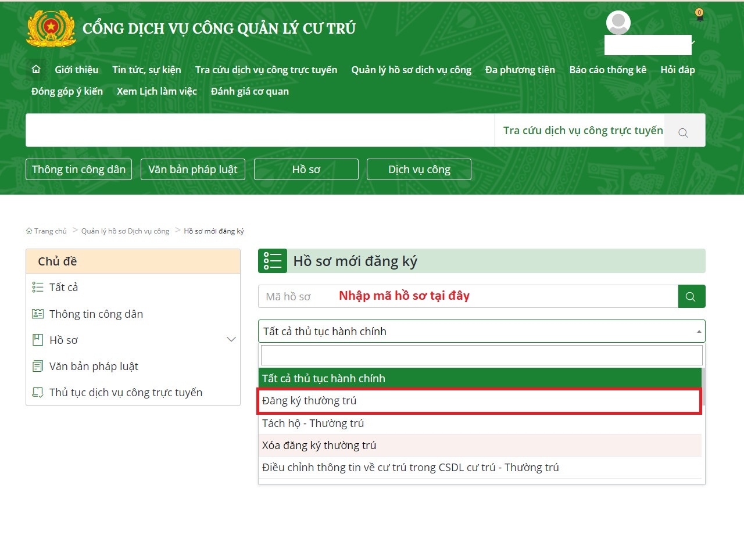Click the Văn bản pháp luật button
744x560 pixels.
coord(192,169)
